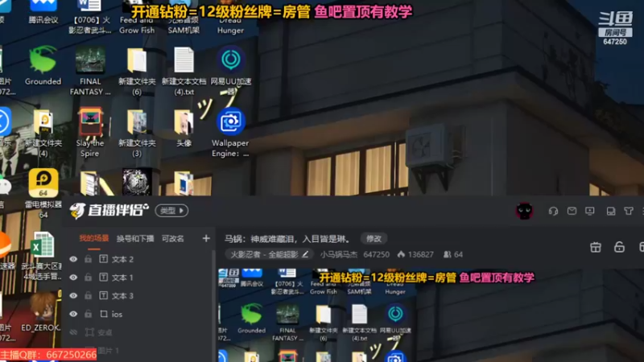Open the mail messages icon
This screenshot has width=644, height=362.
(572, 211)
